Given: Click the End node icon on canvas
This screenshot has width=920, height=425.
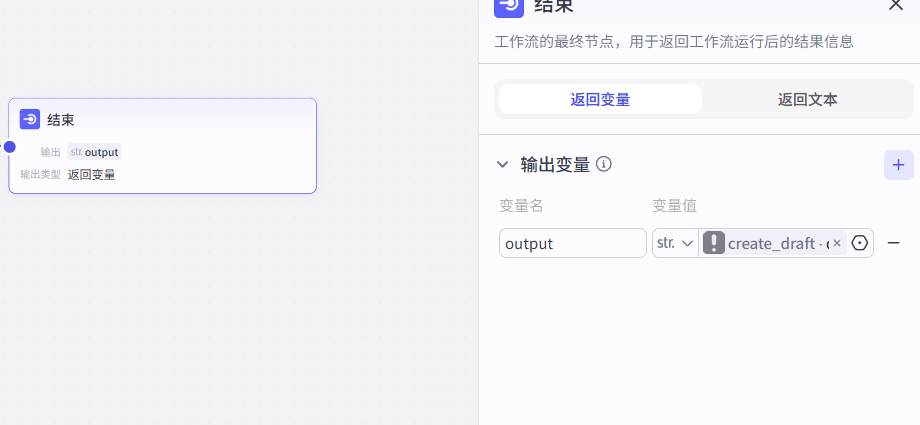Looking at the screenshot, I should (30, 120).
